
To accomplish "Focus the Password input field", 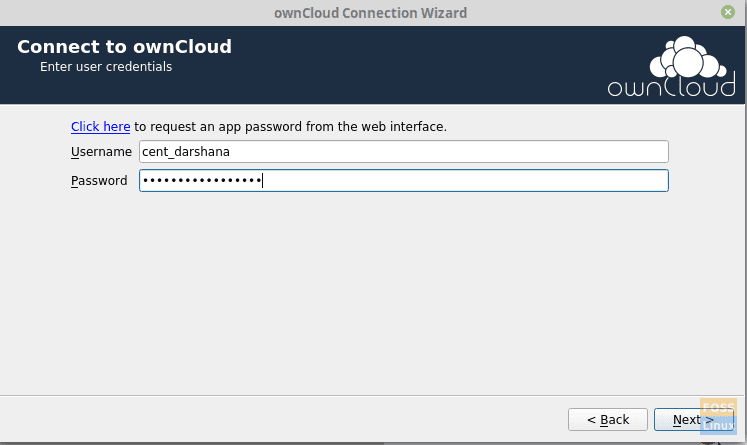I will 404,181.
